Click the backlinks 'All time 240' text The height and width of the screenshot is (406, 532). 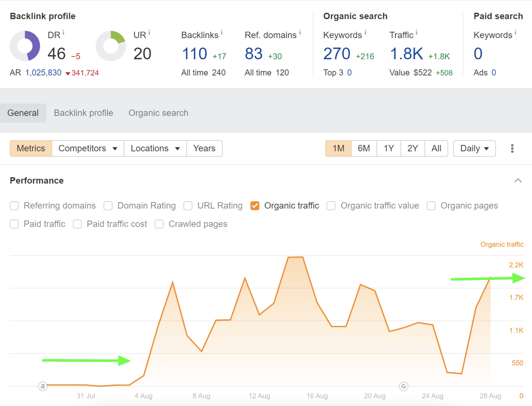[x=203, y=73]
